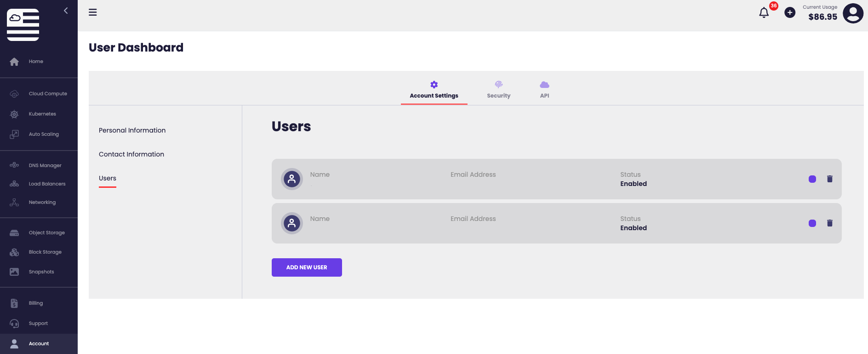
Task: Toggle the first user's enabled status
Action: coord(812,179)
